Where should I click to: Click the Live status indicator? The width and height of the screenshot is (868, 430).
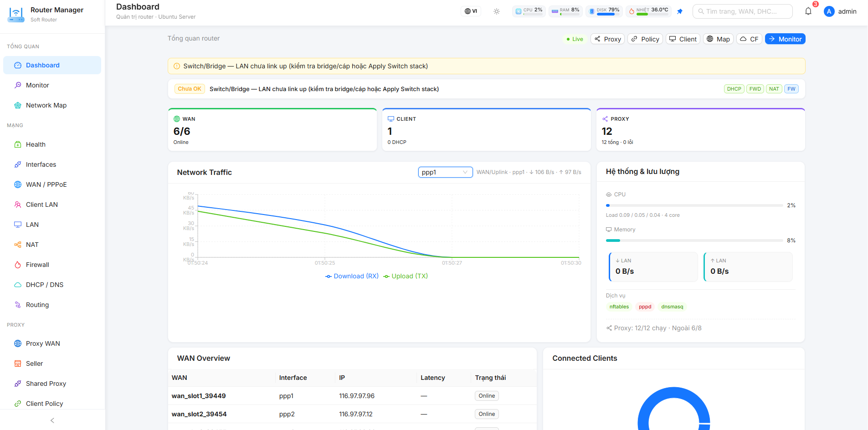point(575,39)
